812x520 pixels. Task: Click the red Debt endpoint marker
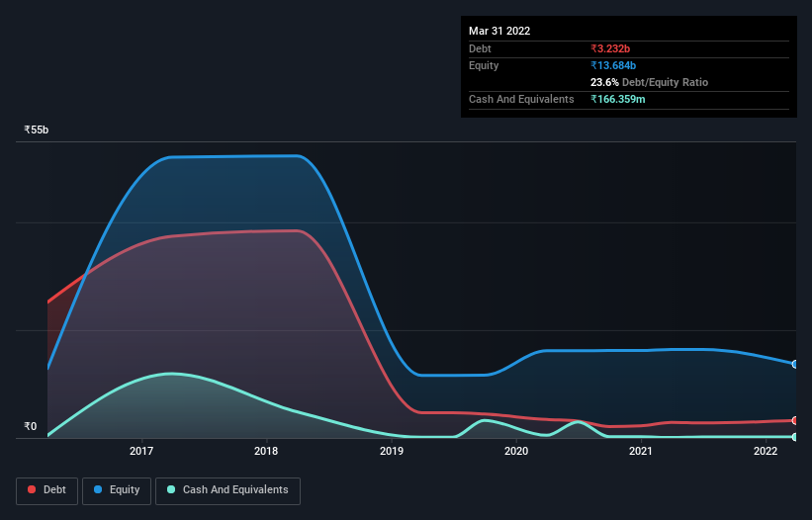click(795, 421)
